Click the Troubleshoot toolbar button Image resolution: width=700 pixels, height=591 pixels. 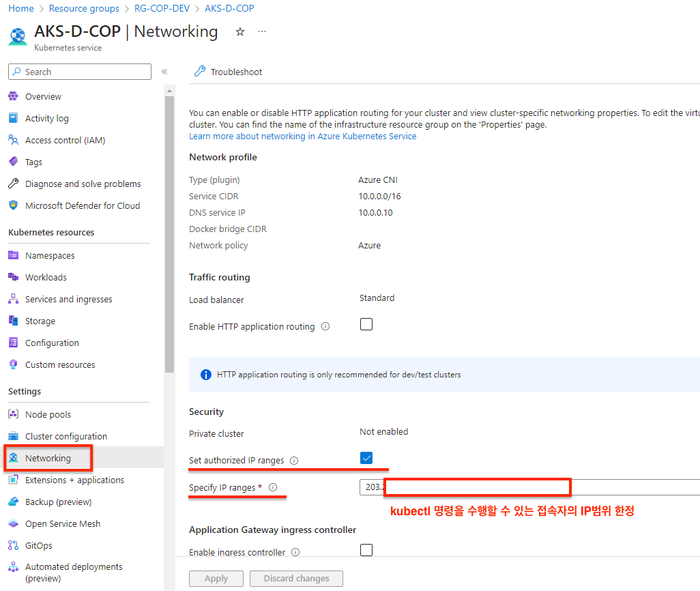tap(228, 72)
